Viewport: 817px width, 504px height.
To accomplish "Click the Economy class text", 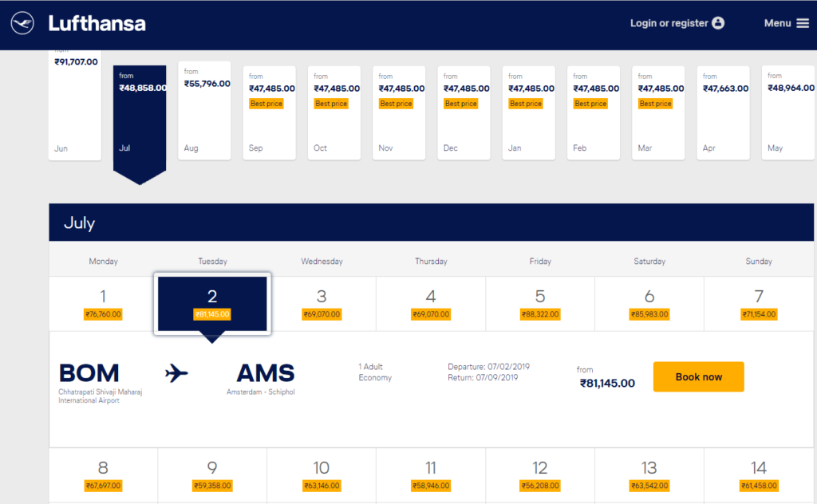I will click(x=375, y=377).
